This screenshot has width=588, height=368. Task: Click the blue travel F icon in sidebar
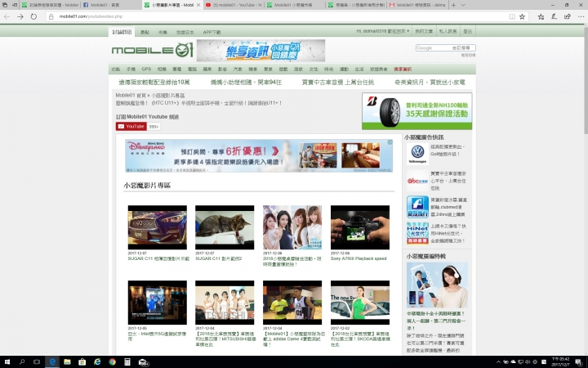[417, 207]
